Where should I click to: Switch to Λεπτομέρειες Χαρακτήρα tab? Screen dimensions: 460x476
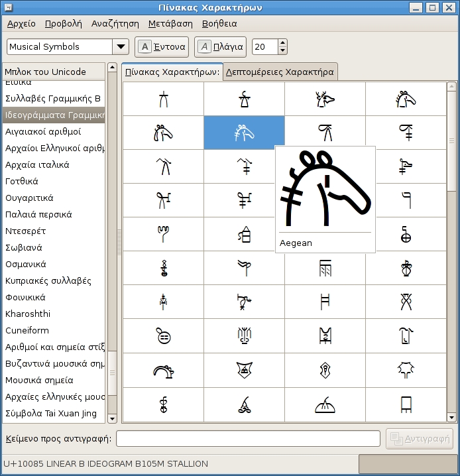280,72
